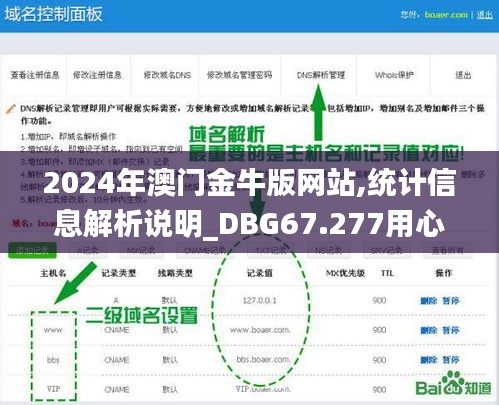This screenshot has width=499, height=405.
Task: Click 退出 in the navigation tab row
Action: (463, 75)
